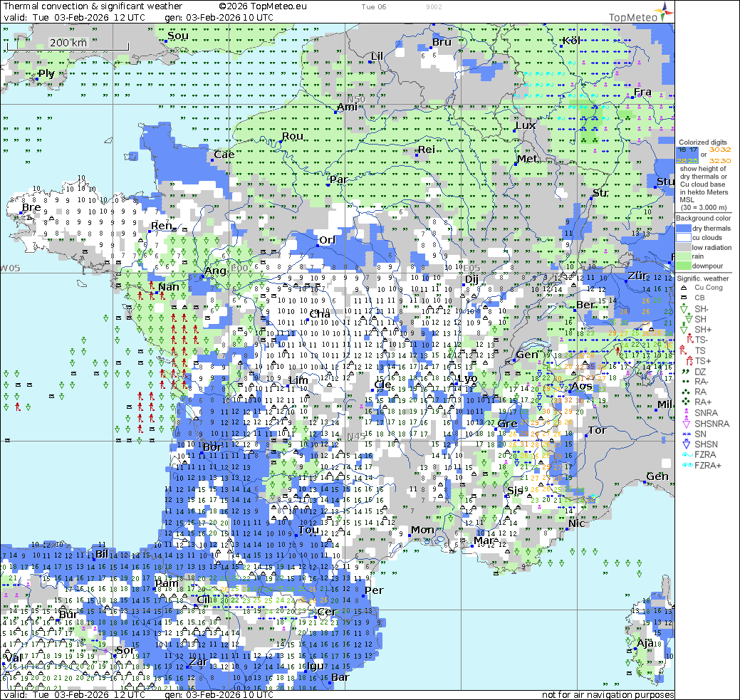This screenshot has width=740, height=700.
Task: Click the red TS thunderstorm legend symbol
Action: coord(682,350)
